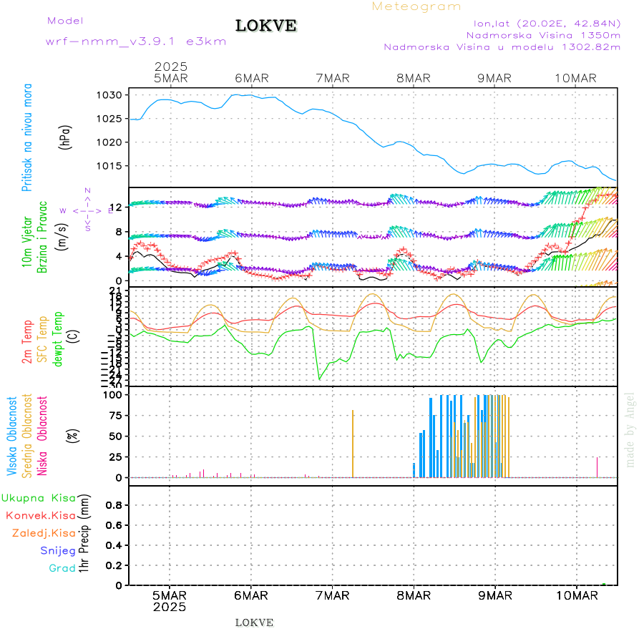This screenshot has width=644, height=644.
Task: Click the small LOKVE label at bottom
Action: [x=254, y=623]
